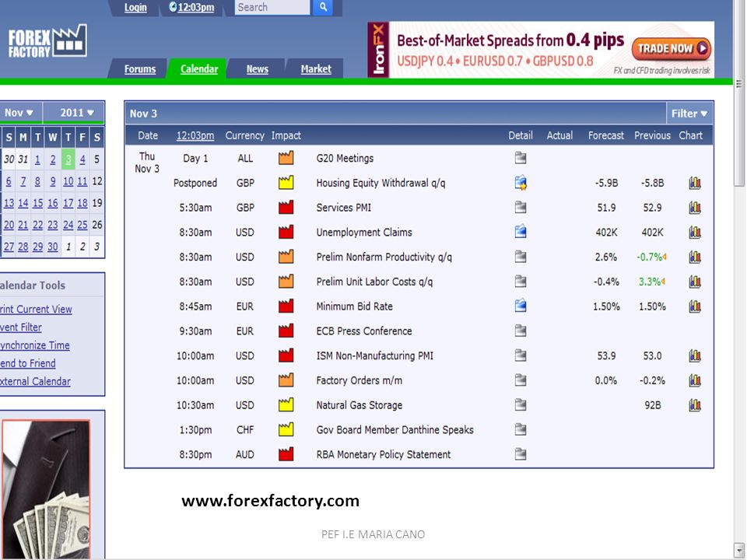Select November 4 in mini calendar

tap(82, 159)
